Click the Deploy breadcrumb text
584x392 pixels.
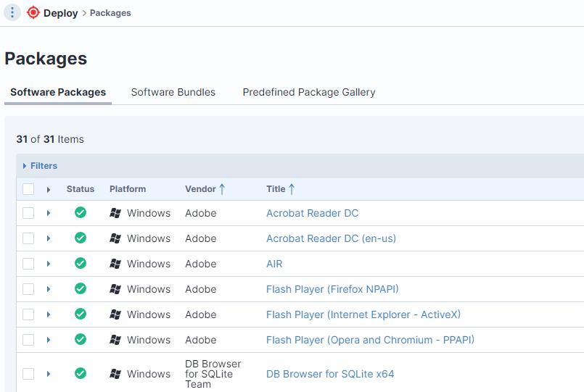61,13
